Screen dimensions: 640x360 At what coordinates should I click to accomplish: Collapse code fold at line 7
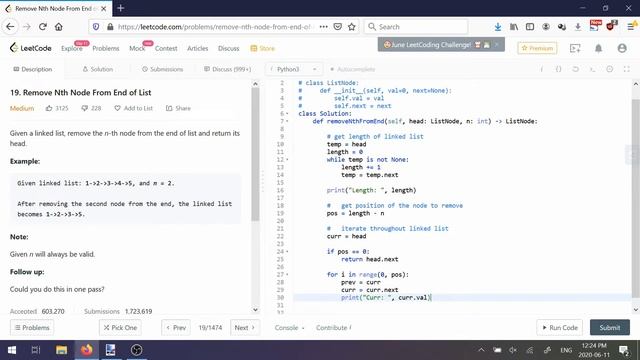click(287, 121)
